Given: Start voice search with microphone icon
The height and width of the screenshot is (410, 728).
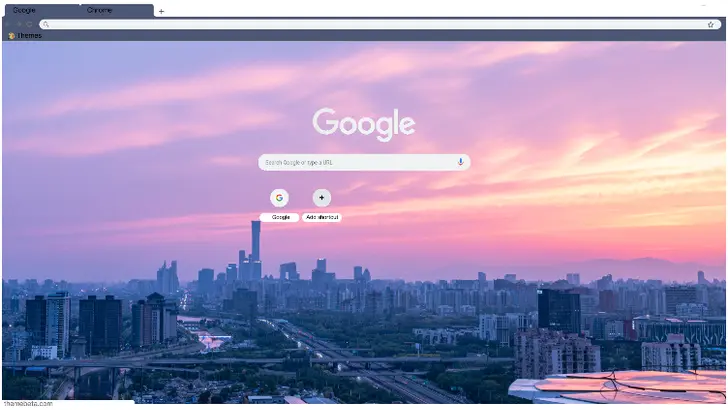Looking at the screenshot, I should point(460,162).
